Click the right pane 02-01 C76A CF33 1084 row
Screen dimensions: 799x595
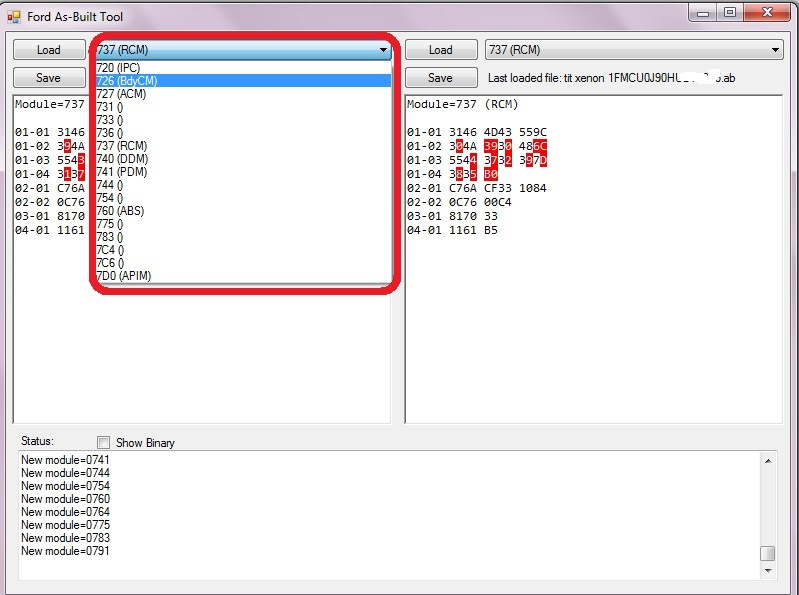point(476,188)
